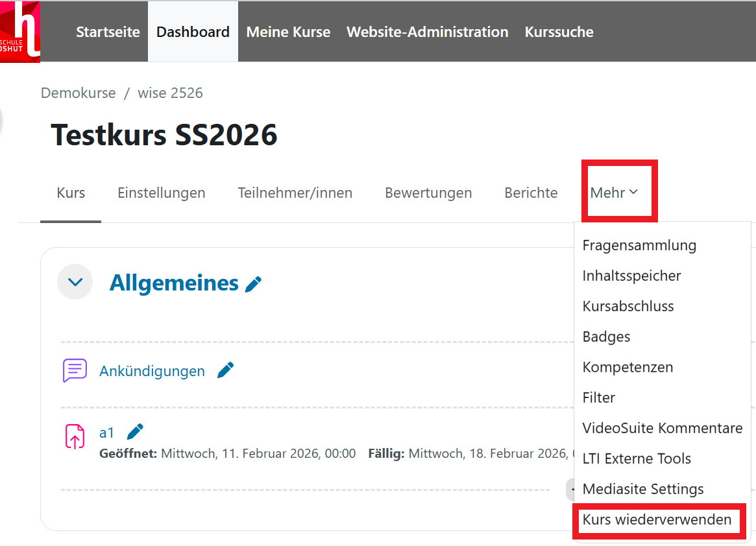Select Badges from the menu
Image resolution: width=756 pixels, height=546 pixels.
pos(606,337)
